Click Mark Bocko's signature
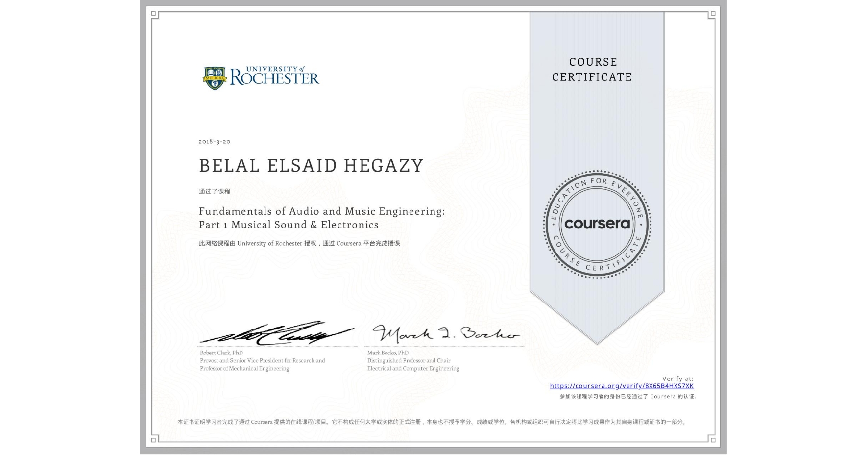Image resolution: width=868 pixels, height=455 pixels. (446, 333)
